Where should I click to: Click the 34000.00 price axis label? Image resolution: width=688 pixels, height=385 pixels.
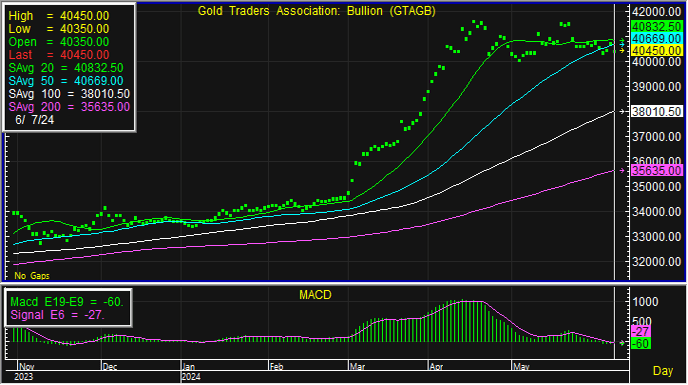pos(656,212)
